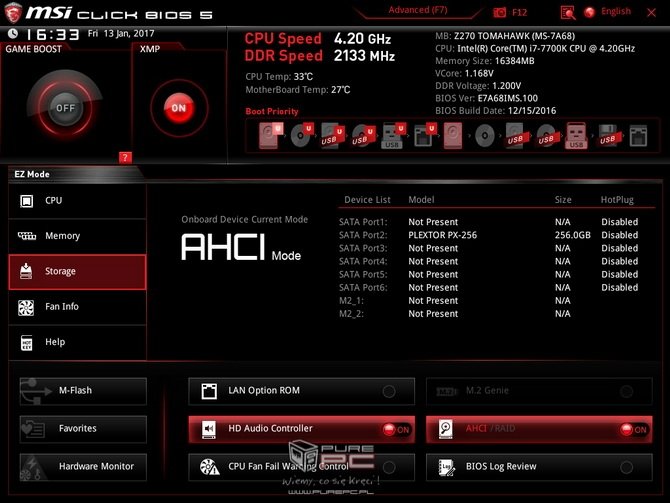
Task: Switch off HD Audio Controller
Action: pyautogui.click(x=396, y=429)
